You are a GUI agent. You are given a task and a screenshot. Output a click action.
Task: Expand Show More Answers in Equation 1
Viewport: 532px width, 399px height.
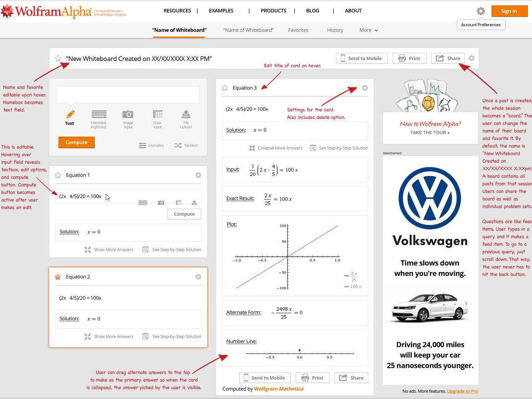109,250
